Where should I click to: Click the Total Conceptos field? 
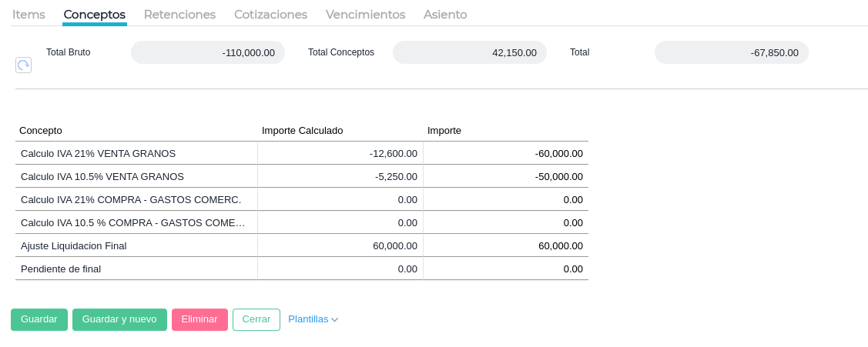point(470,52)
